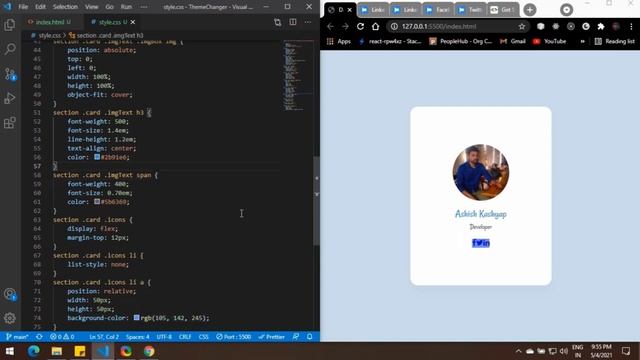Bookmark this page with the star icon
The width and height of the screenshot is (640, 360).
(522, 27)
